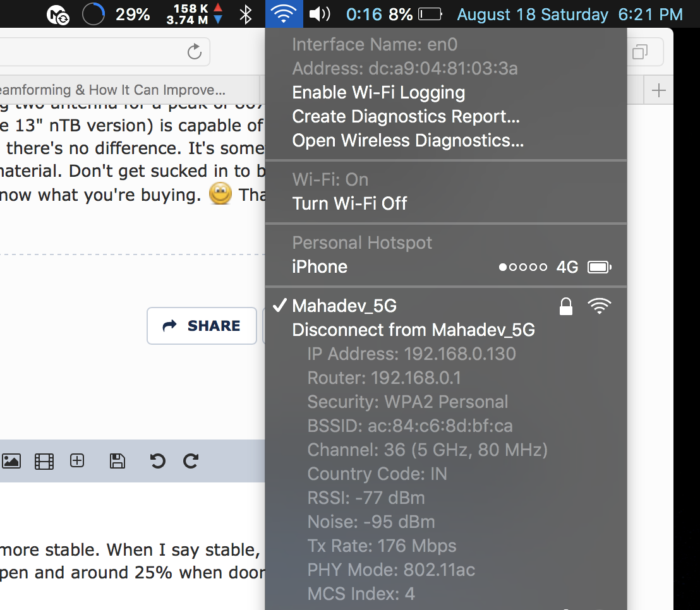Click the save draft floppy icon
Screen dimensions: 700x610
[118, 461]
